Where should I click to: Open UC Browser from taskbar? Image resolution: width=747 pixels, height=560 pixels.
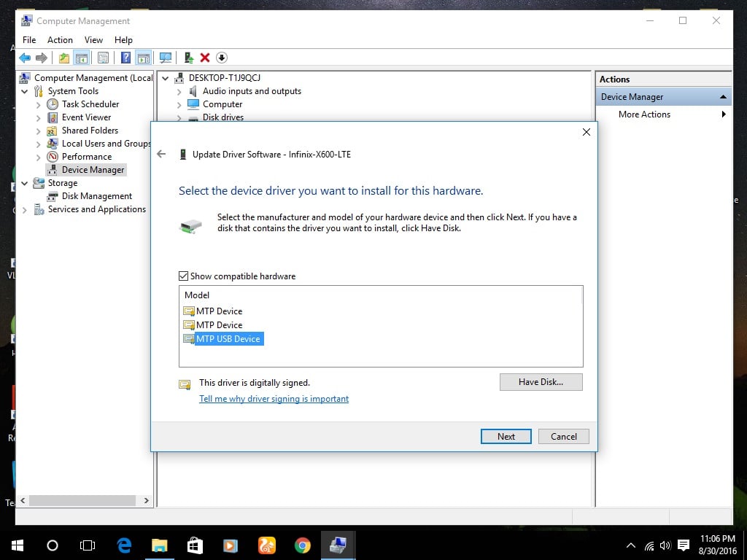pos(267,545)
